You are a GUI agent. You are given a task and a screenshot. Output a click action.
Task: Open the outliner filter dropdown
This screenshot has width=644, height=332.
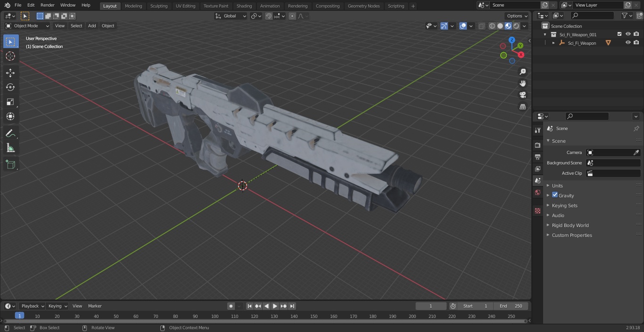(x=627, y=16)
